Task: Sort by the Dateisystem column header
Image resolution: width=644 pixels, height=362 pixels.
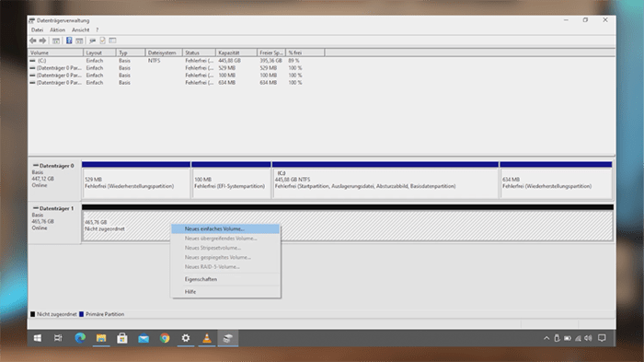Action: [x=165, y=53]
